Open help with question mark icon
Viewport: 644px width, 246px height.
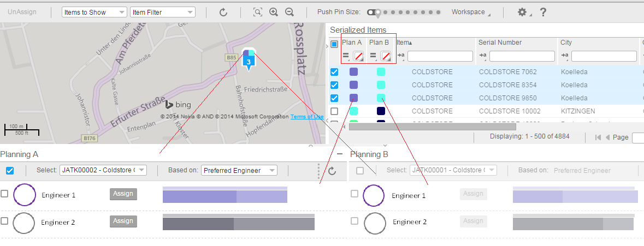point(543,12)
